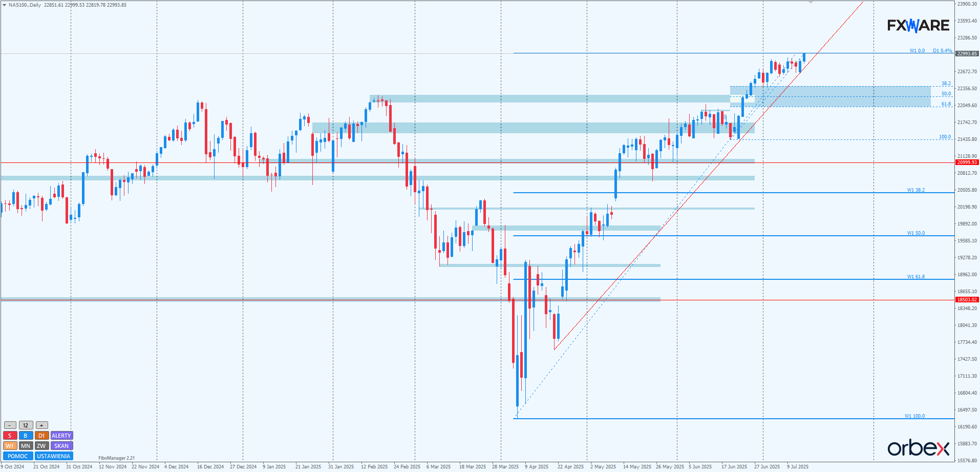Click the orbex logo
Viewport: 980px width, 472px height.
click(918, 448)
